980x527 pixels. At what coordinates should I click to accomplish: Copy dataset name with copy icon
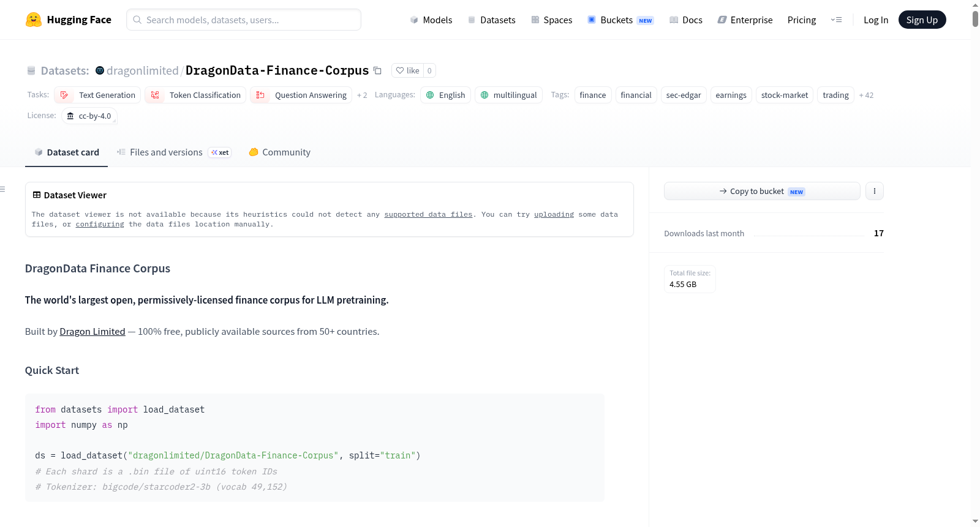pyautogui.click(x=377, y=70)
